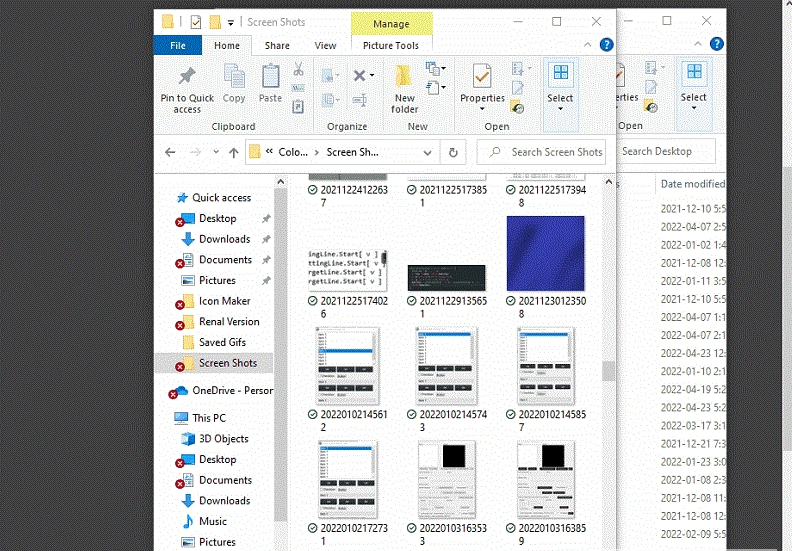Open Help in the Screen Shots window

(606, 45)
